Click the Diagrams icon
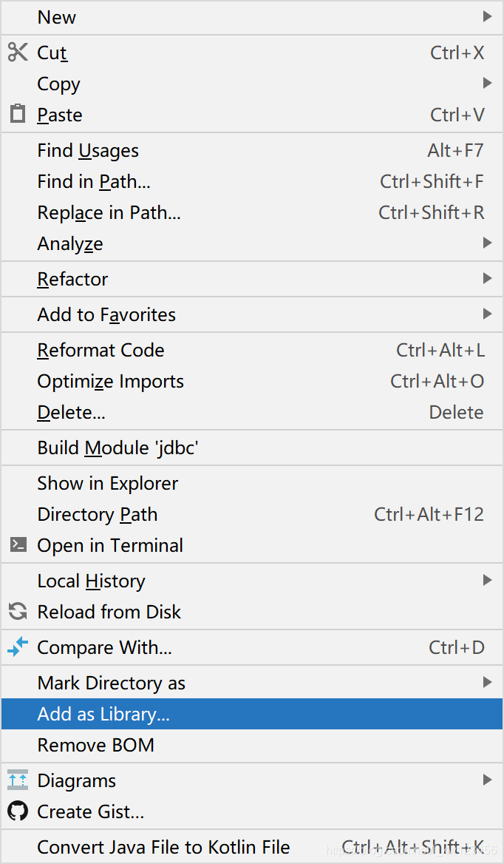Viewport: 504px width, 864px height. point(17,780)
